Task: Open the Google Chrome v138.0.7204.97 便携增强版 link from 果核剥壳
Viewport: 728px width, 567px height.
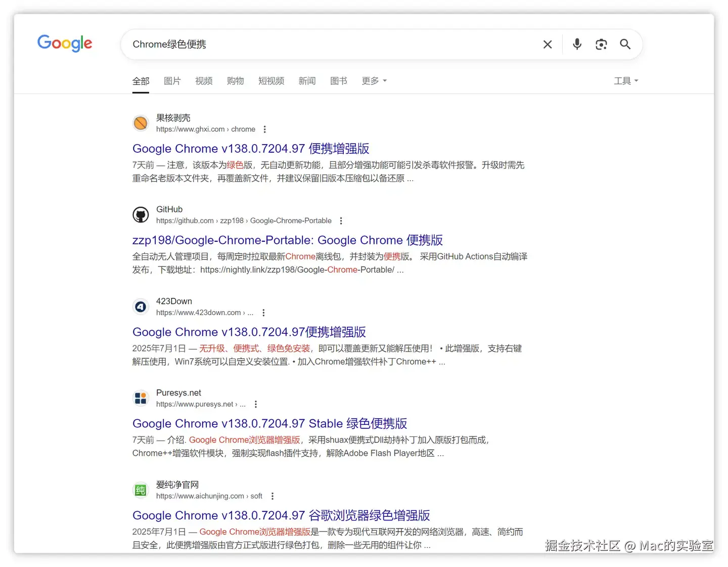Action: pos(251,149)
